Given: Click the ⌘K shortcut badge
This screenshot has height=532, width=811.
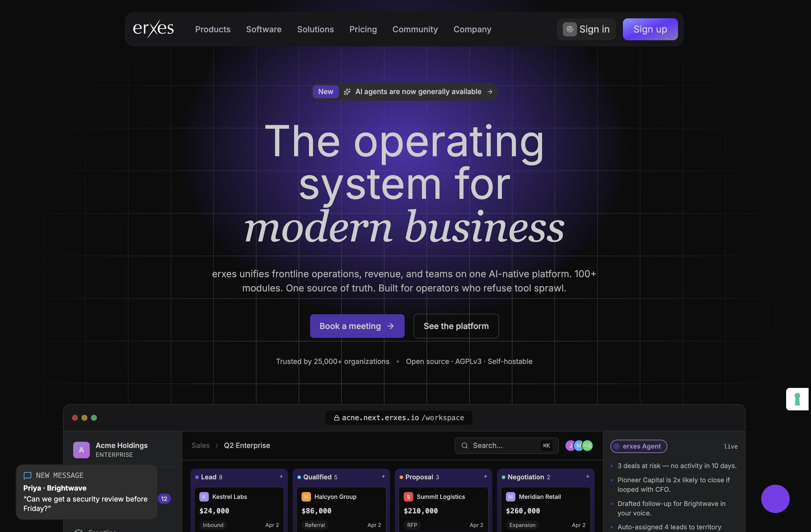Looking at the screenshot, I should [x=546, y=445].
